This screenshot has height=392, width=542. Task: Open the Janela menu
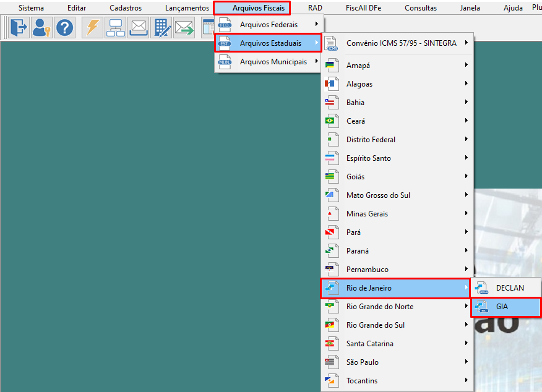click(x=470, y=8)
